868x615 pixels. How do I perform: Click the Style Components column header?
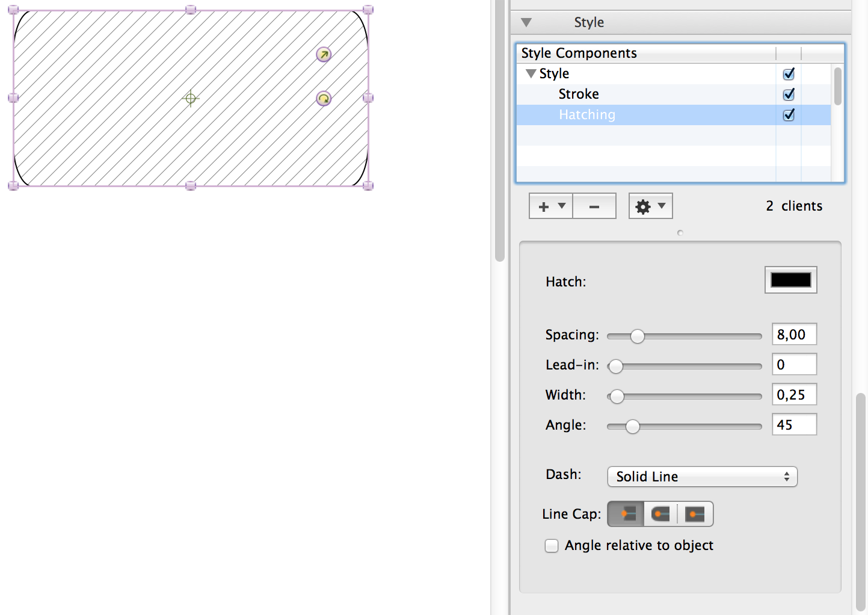pos(646,54)
